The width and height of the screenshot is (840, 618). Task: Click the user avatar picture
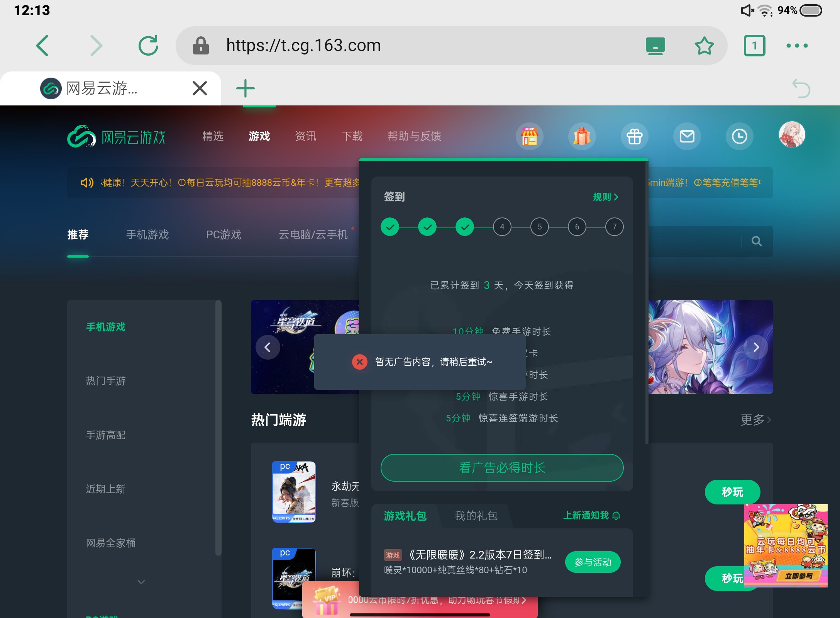point(792,135)
